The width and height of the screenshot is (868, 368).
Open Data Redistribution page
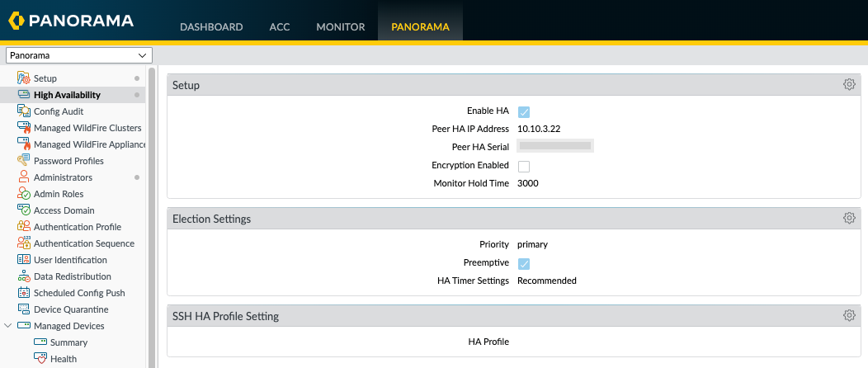(x=73, y=276)
